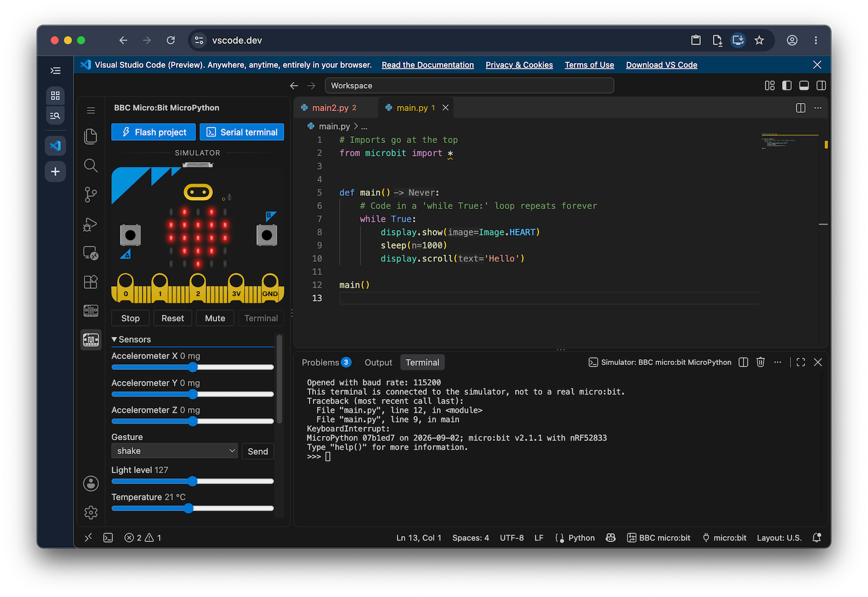
Task: Open the Gesture dropdown showing shake
Action: pos(174,451)
